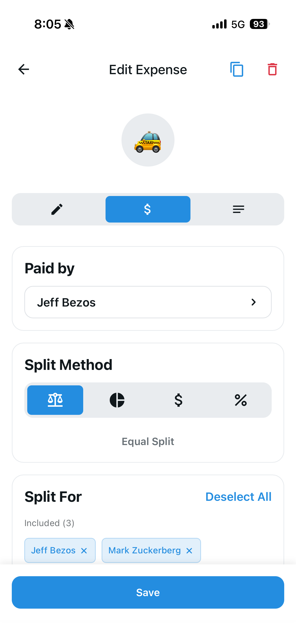This screenshot has width=296, height=644.
Task: Select the dollar amount split method
Action: point(178,400)
